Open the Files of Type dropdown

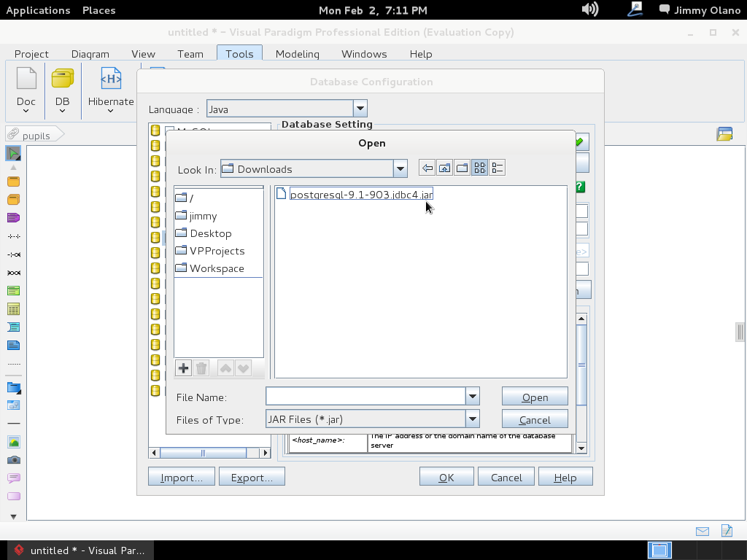click(472, 419)
